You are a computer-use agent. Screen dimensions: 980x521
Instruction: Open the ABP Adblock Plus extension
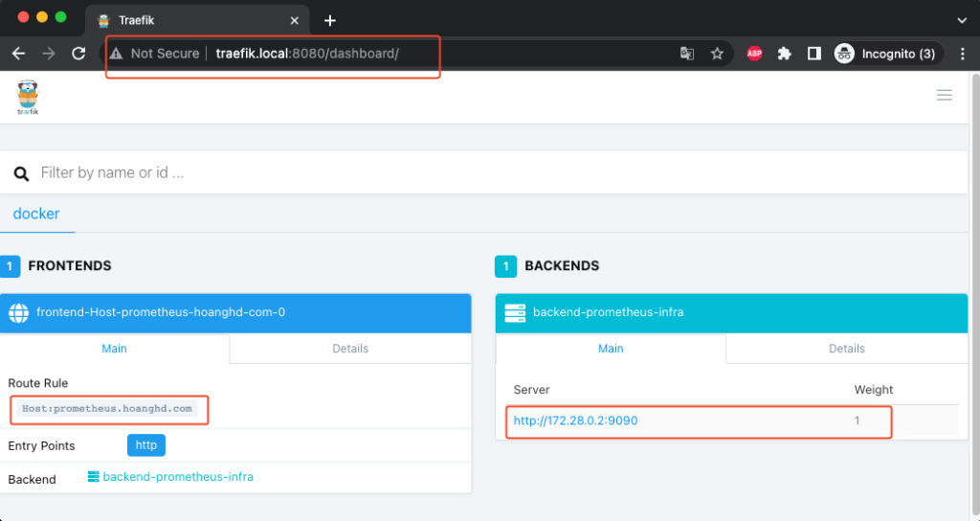[x=754, y=54]
